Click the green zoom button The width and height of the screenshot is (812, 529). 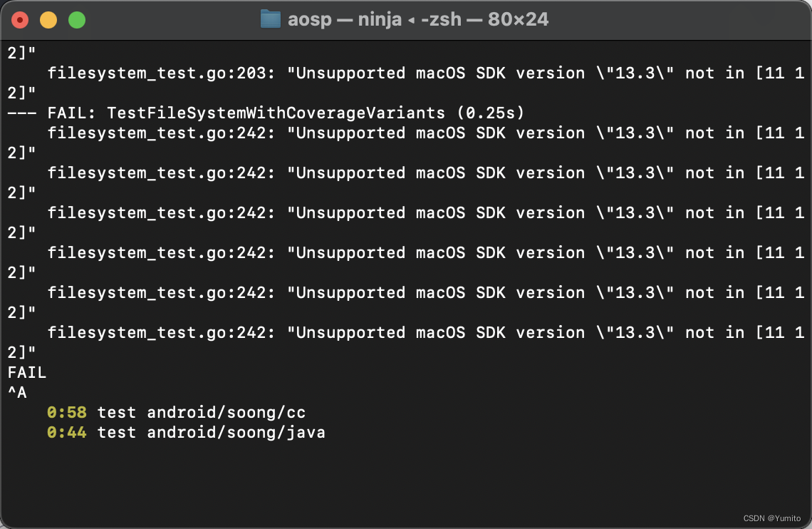[x=76, y=19]
